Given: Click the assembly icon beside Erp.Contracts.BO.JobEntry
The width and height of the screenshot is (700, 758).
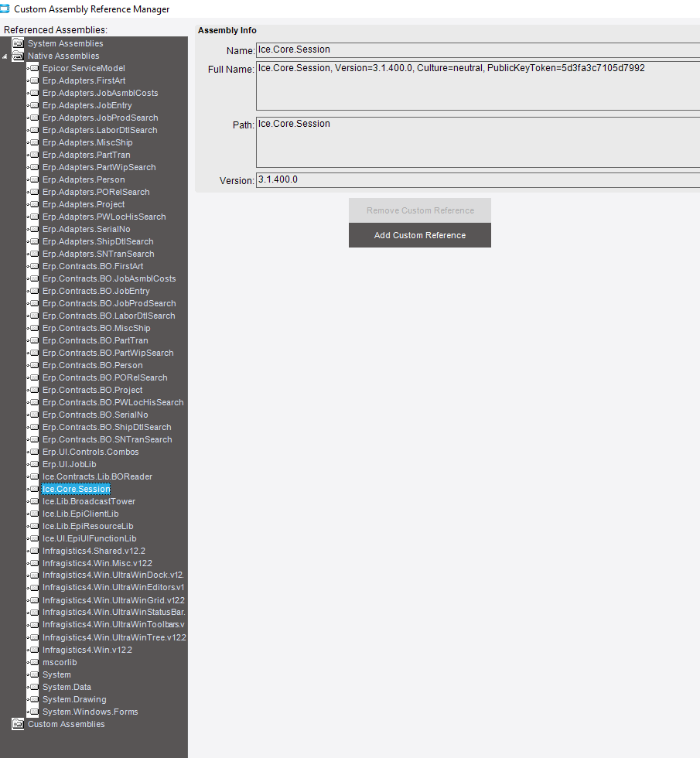Looking at the screenshot, I should [x=34, y=291].
